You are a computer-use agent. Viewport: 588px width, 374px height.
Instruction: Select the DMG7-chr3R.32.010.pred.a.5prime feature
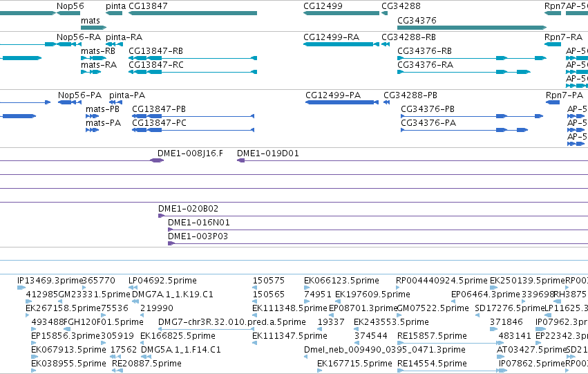tap(207, 329)
